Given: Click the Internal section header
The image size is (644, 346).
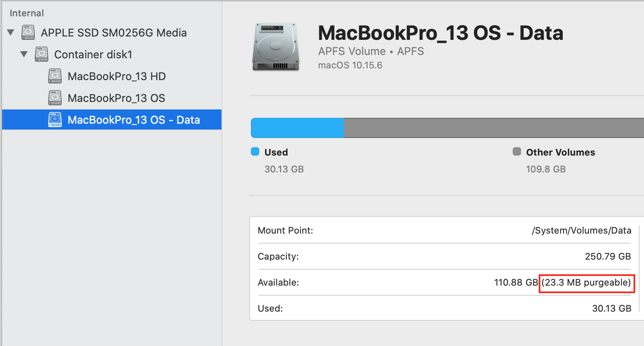Looking at the screenshot, I should click(27, 13).
